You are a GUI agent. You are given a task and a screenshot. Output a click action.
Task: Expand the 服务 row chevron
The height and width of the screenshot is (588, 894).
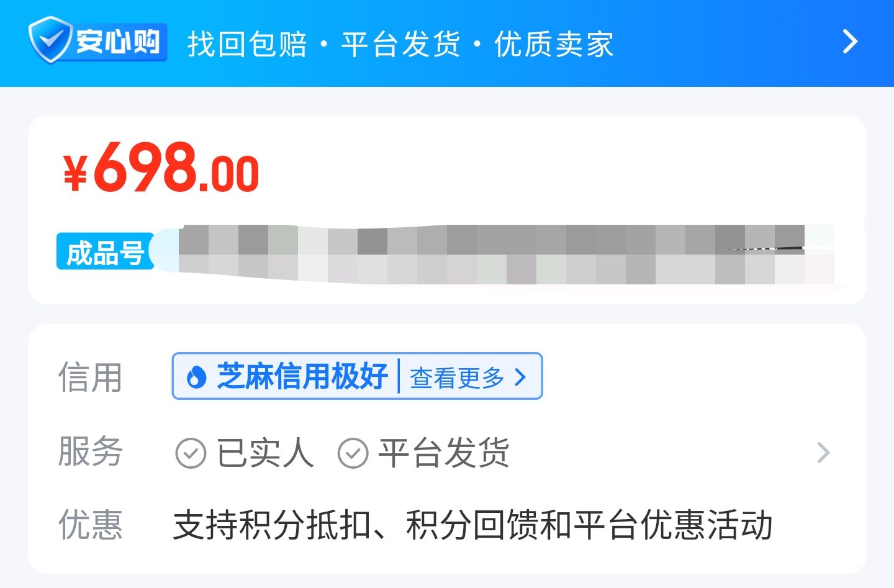point(823,453)
